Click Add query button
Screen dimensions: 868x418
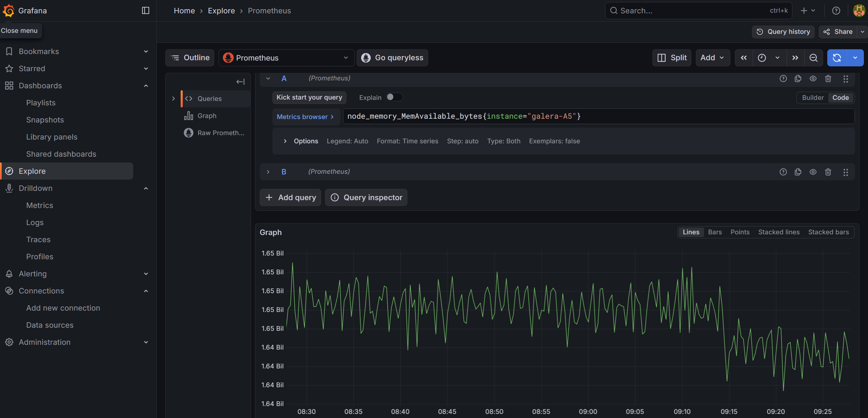(290, 198)
